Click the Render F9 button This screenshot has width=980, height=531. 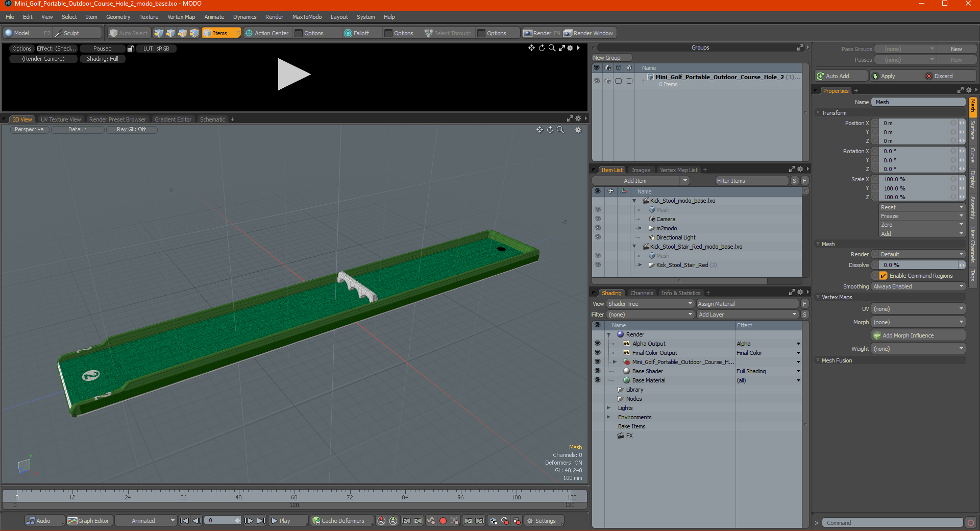click(x=542, y=33)
